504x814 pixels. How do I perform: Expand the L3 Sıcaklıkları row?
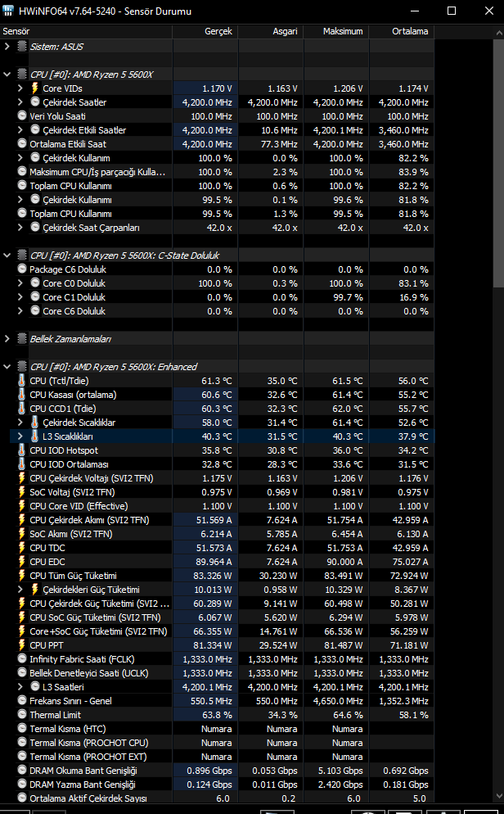(20, 436)
